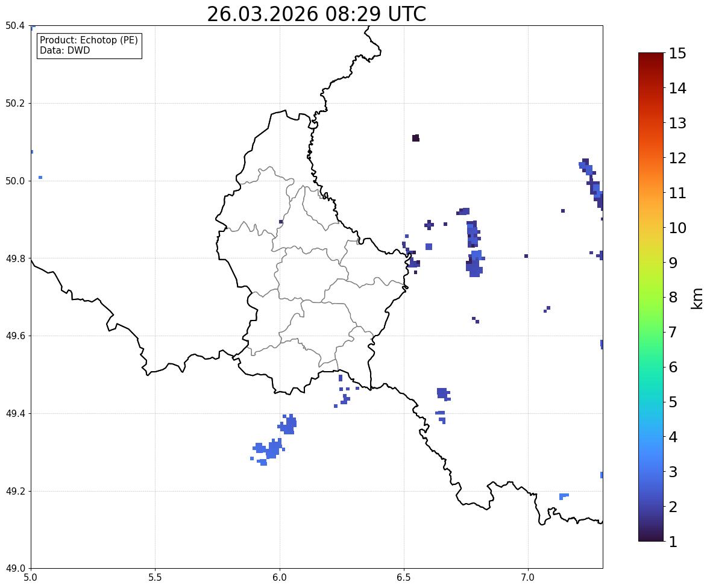Click colorbar tick label 6
The image size is (710, 588).
point(673,367)
